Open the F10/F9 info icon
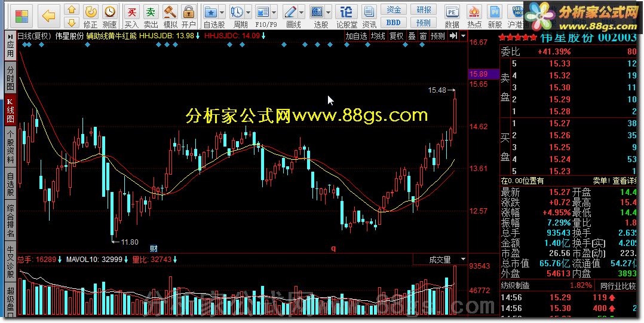Screen dimensions: 644x323 [263, 17]
